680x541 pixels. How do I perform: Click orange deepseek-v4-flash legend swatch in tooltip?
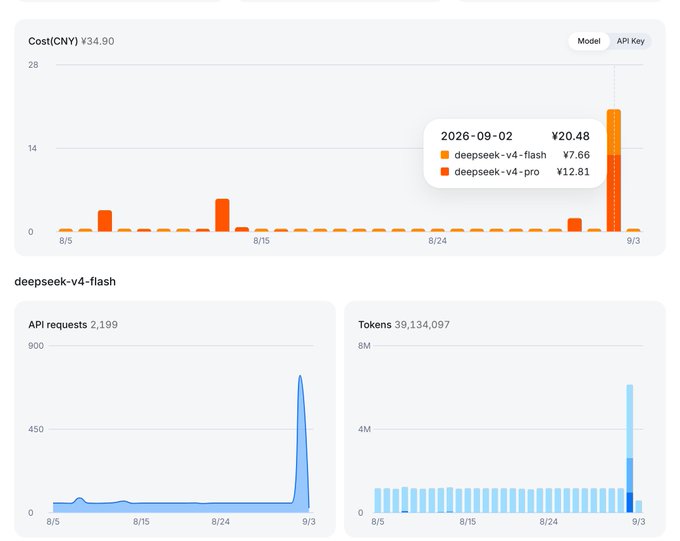tap(445, 155)
